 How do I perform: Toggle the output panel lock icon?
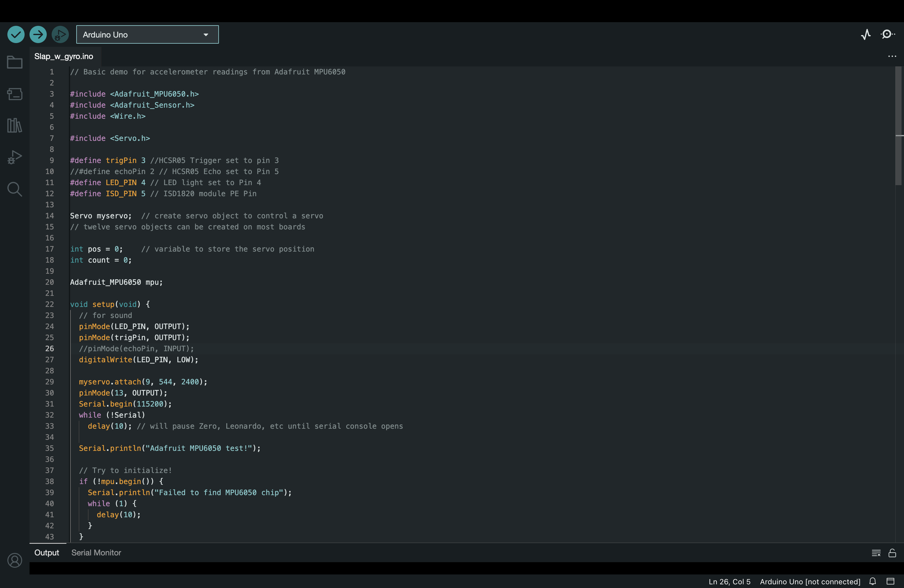click(x=892, y=553)
